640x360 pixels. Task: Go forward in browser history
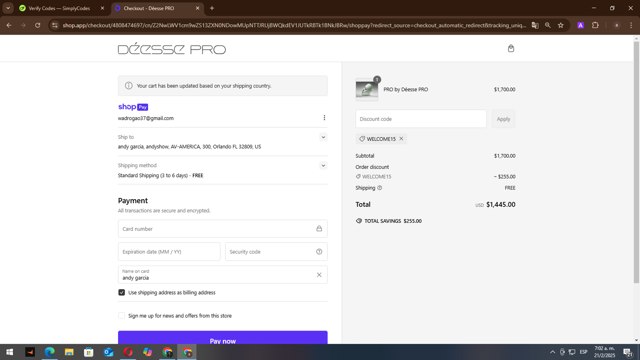click(23, 25)
